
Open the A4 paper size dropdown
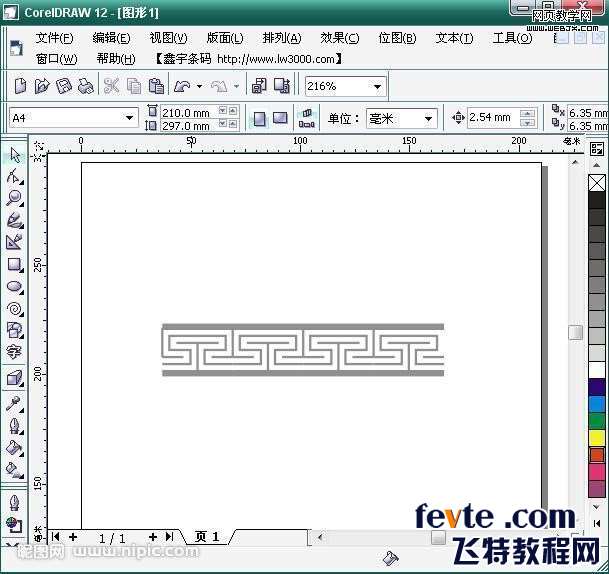click(x=129, y=117)
